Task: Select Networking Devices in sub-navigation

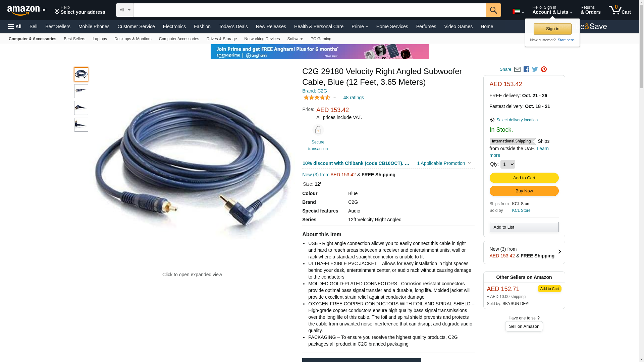Action: pyautogui.click(x=262, y=39)
